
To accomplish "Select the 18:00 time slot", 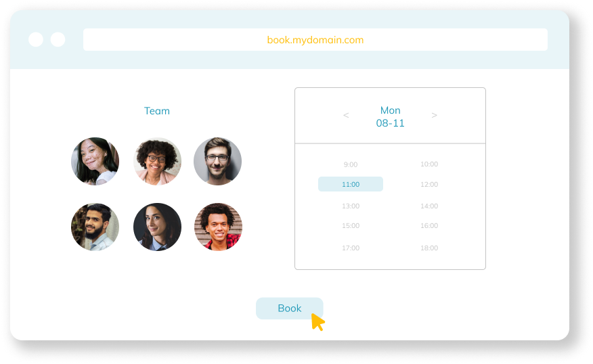I will tap(429, 248).
